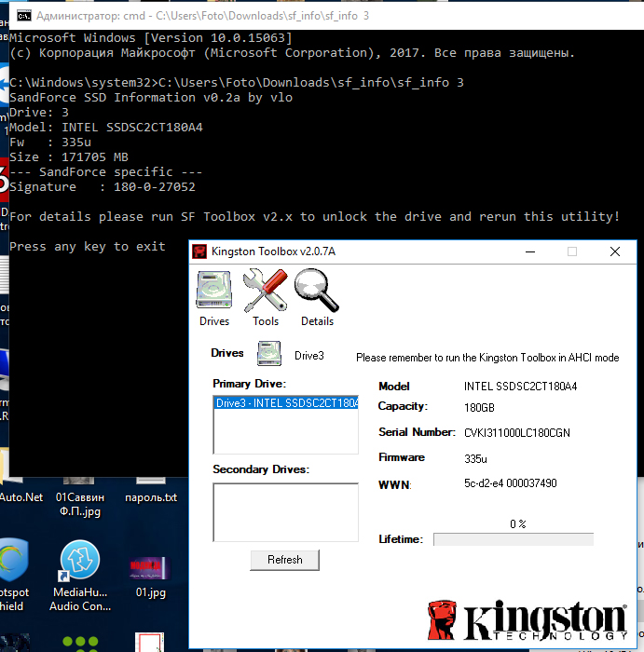
Task: Click the cmd window title bar icon
Action: pyautogui.click(x=23, y=16)
